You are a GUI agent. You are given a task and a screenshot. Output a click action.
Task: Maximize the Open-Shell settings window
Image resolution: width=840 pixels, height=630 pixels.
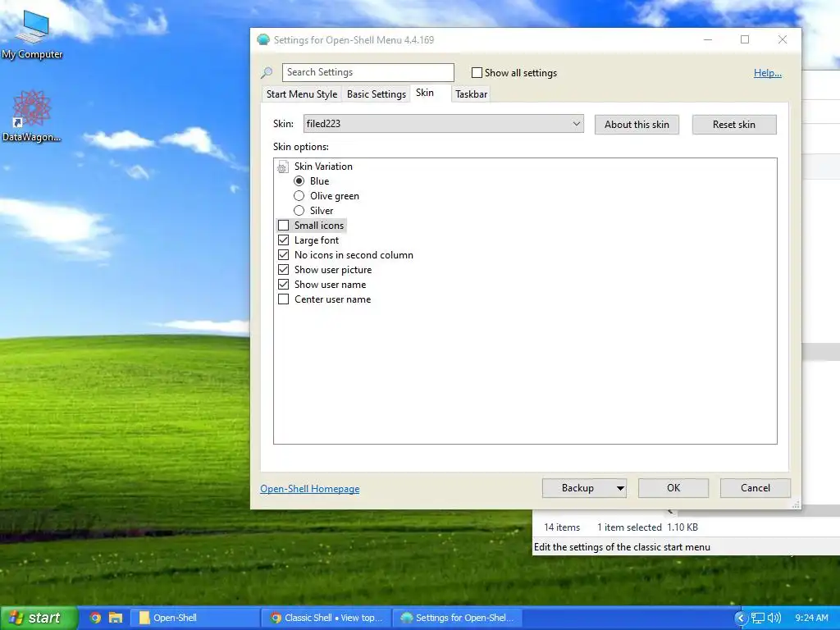pyautogui.click(x=745, y=39)
